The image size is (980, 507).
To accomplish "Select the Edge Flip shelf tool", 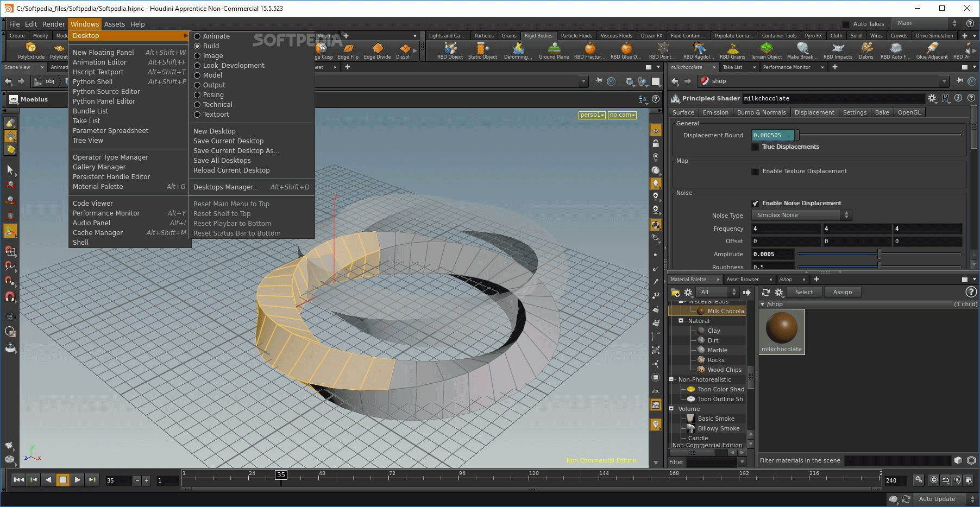I will [348, 50].
